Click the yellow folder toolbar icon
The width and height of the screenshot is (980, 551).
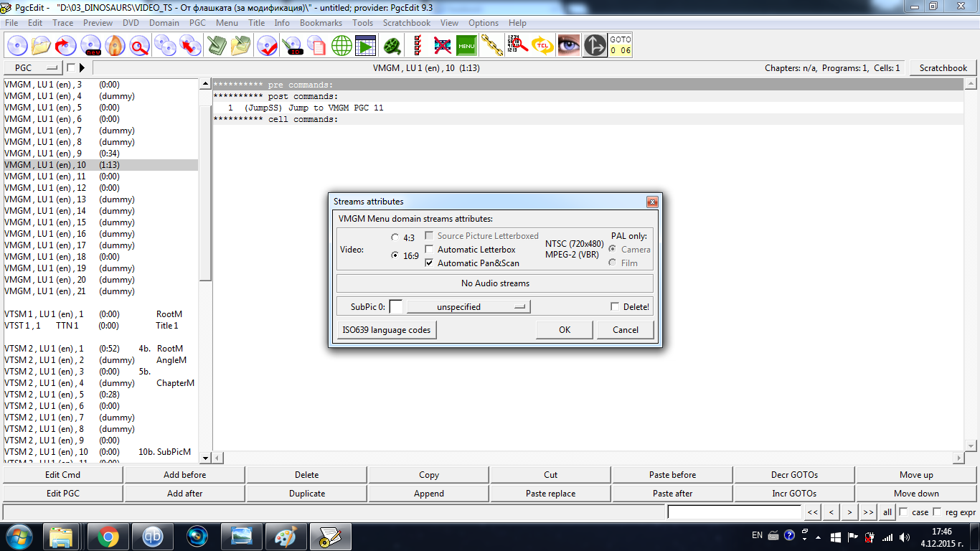pyautogui.click(x=41, y=46)
